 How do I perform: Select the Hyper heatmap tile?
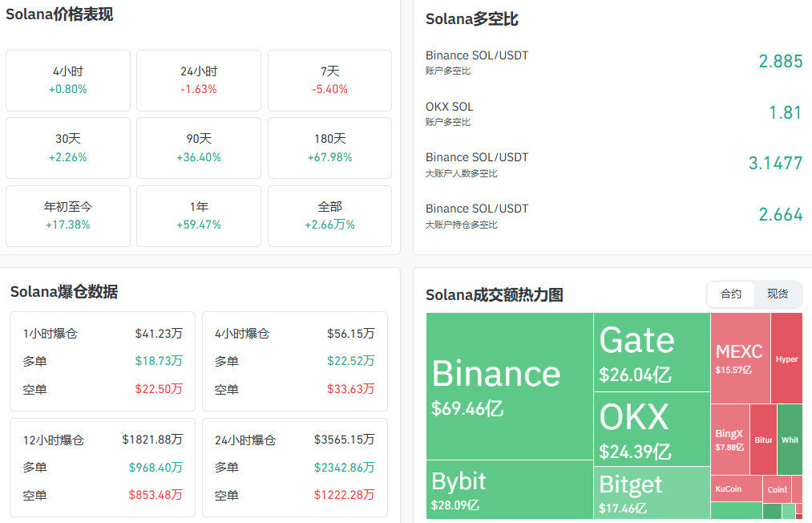pos(786,358)
